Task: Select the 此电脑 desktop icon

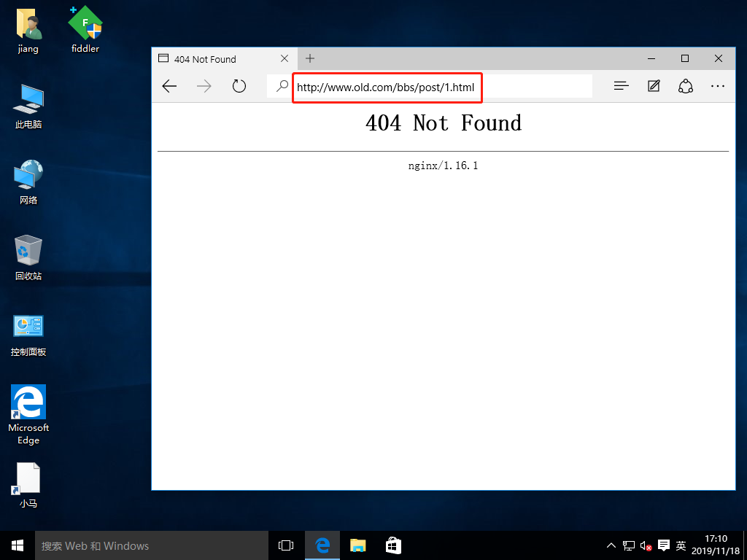Action: coord(28,106)
